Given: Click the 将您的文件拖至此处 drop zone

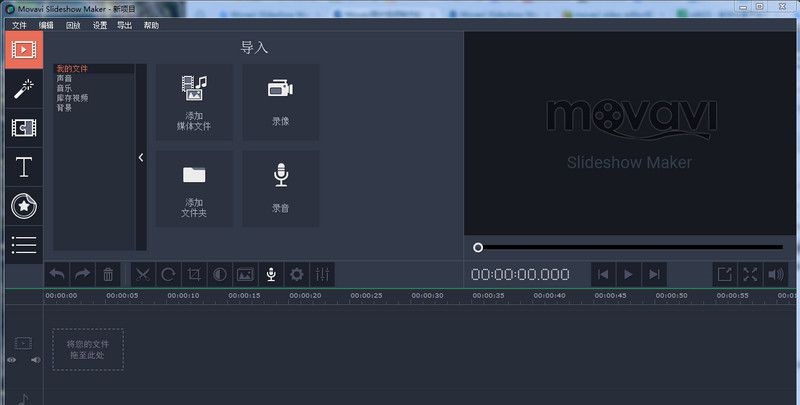Looking at the screenshot, I should [88, 349].
